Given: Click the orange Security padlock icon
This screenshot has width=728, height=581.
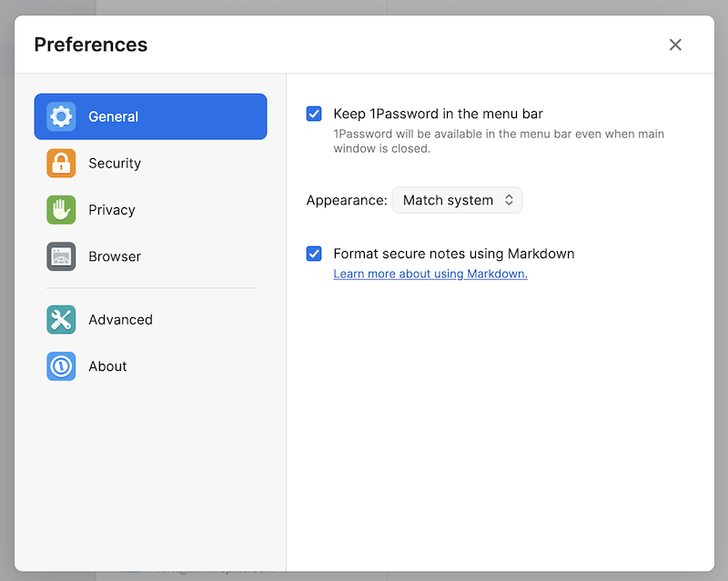Looking at the screenshot, I should (x=61, y=164).
